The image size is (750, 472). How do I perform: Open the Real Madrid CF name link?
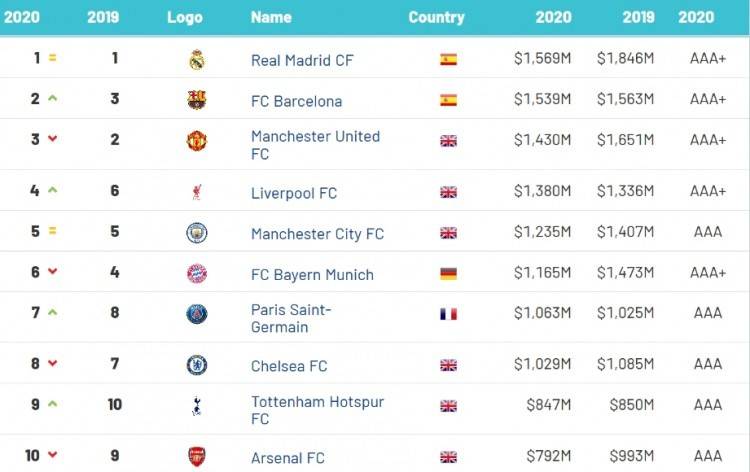tap(302, 60)
